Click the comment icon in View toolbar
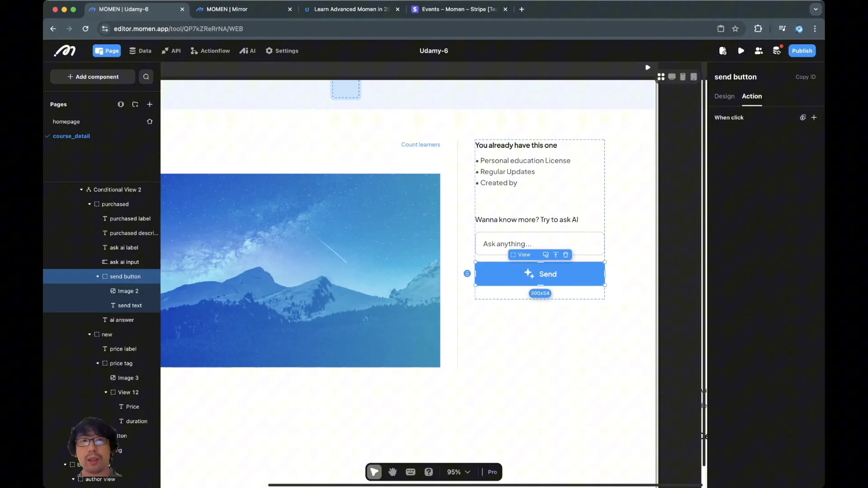This screenshot has width=868, height=488. [x=546, y=255]
